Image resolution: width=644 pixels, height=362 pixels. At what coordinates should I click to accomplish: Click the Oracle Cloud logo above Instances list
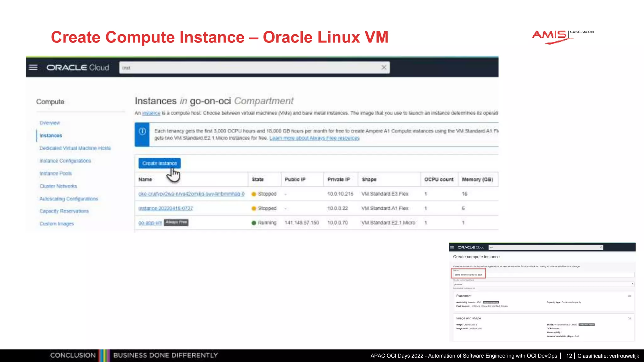(78, 68)
